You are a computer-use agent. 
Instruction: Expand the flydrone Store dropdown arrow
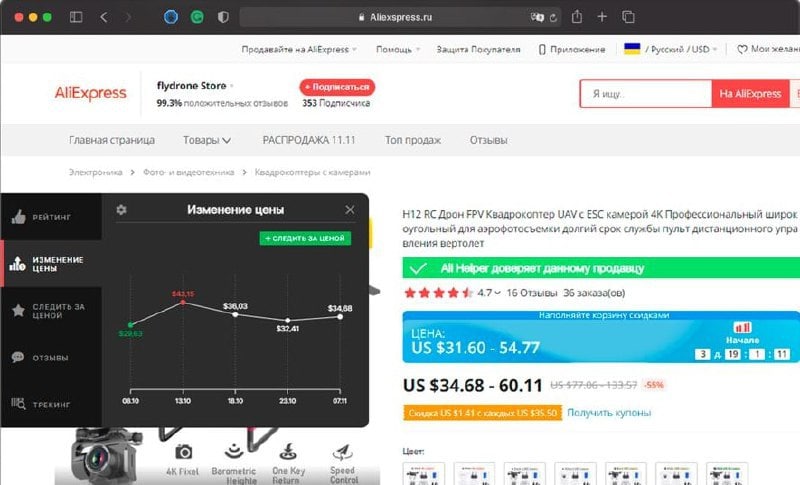click(x=232, y=86)
